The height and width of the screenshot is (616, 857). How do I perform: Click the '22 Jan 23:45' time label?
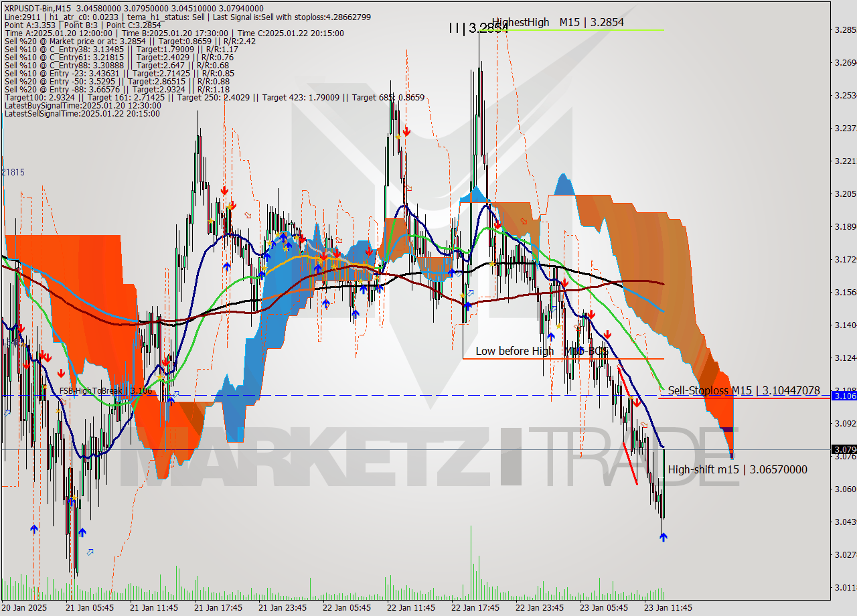coord(540,608)
